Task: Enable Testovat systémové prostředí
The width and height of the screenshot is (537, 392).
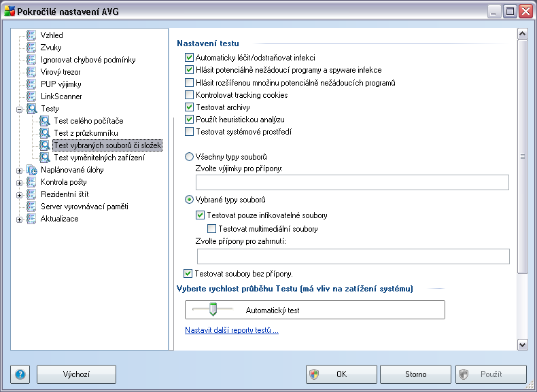Action: (x=189, y=132)
